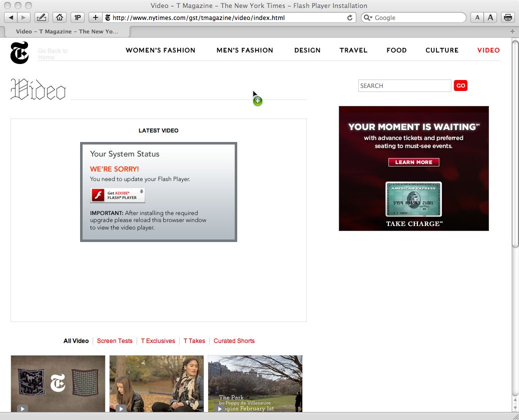Play the scarf T logo video thumbnail
Screen dimensions: 519x420
(58, 383)
